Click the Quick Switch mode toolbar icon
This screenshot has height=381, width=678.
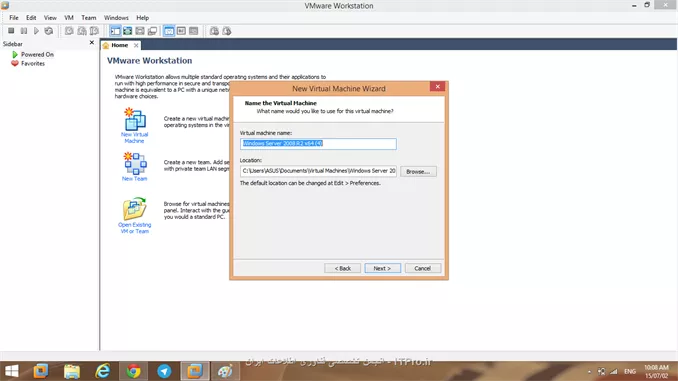(140, 31)
